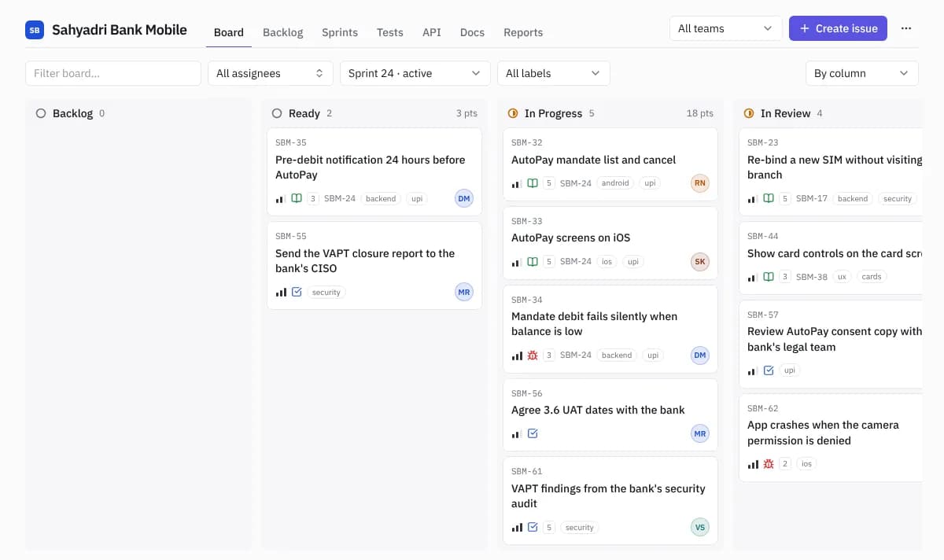Click the SB project logo icon

(35, 30)
